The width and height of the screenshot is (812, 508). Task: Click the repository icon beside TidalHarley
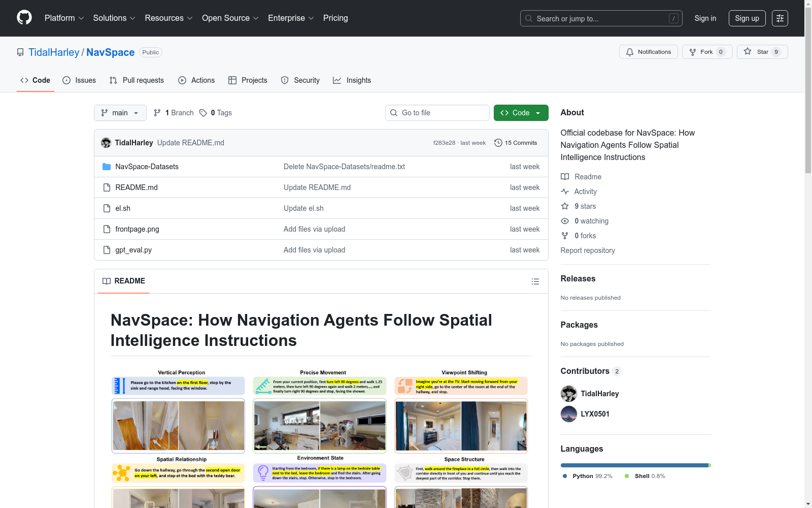pyautogui.click(x=20, y=52)
